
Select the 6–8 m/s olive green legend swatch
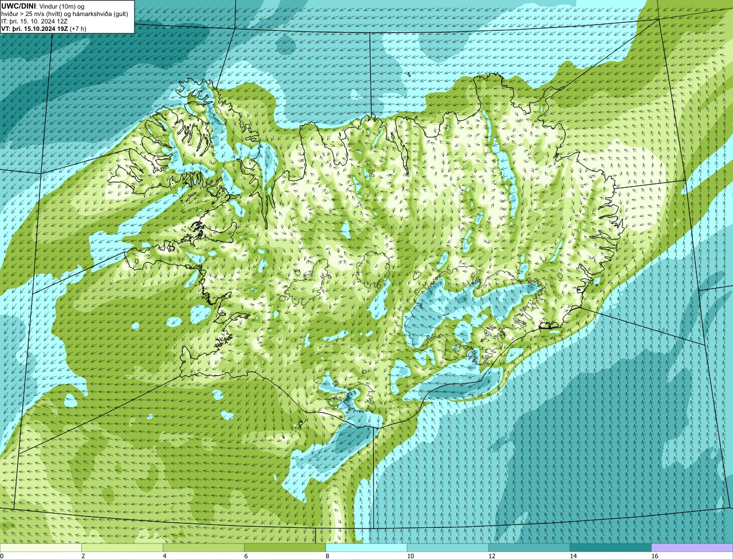[285, 547]
